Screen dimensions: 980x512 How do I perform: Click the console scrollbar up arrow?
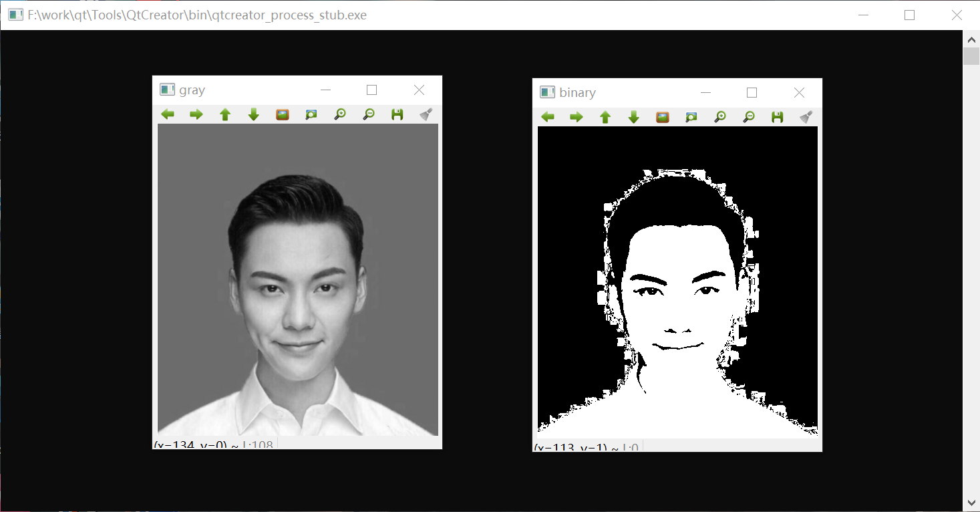(971, 39)
